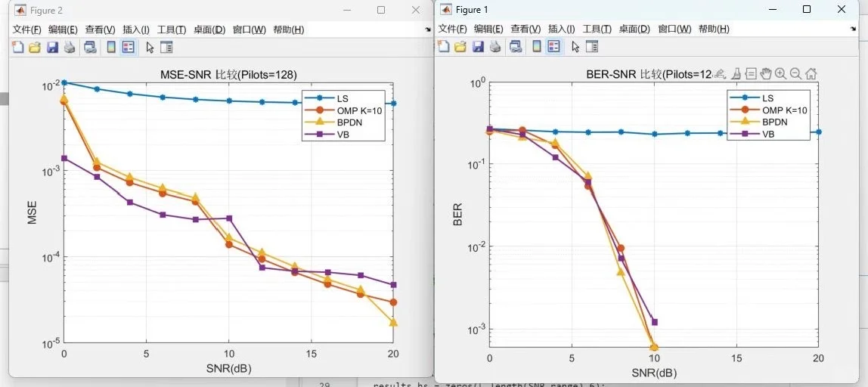Click Link Plot icon in Figure 1 toolbar

[516, 47]
